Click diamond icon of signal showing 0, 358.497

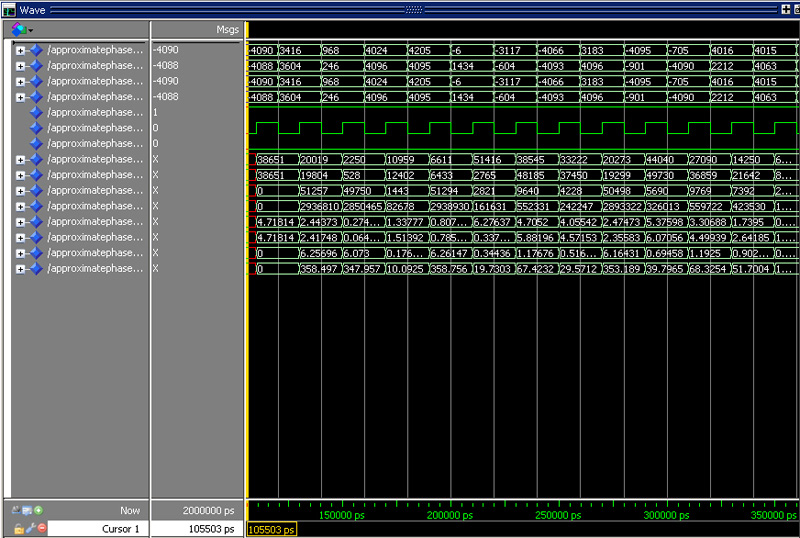pyautogui.click(x=36, y=268)
